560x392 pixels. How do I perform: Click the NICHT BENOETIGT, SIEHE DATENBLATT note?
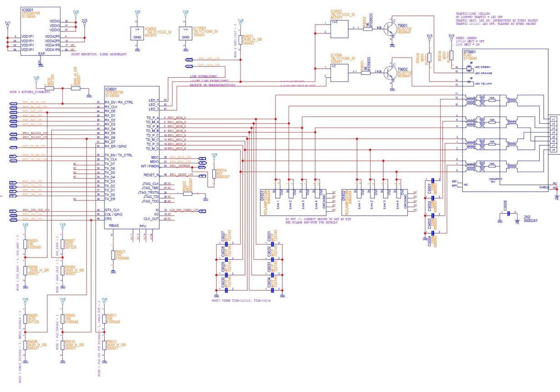tap(99, 54)
